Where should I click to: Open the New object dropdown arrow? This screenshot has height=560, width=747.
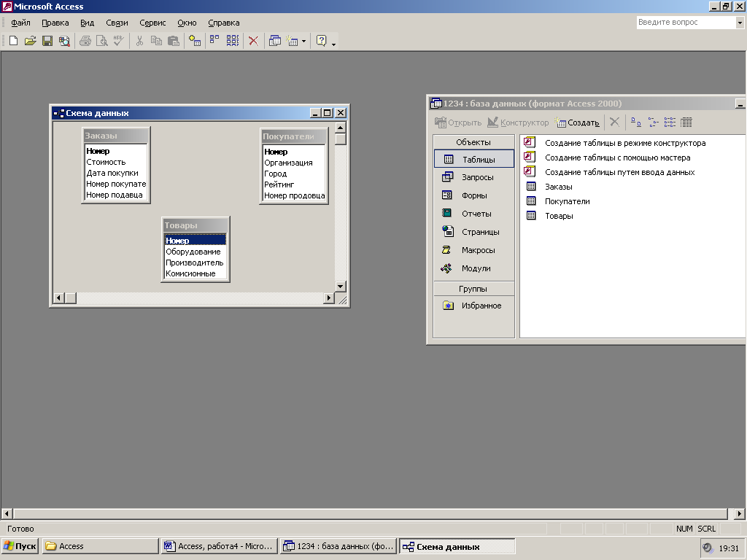click(304, 42)
